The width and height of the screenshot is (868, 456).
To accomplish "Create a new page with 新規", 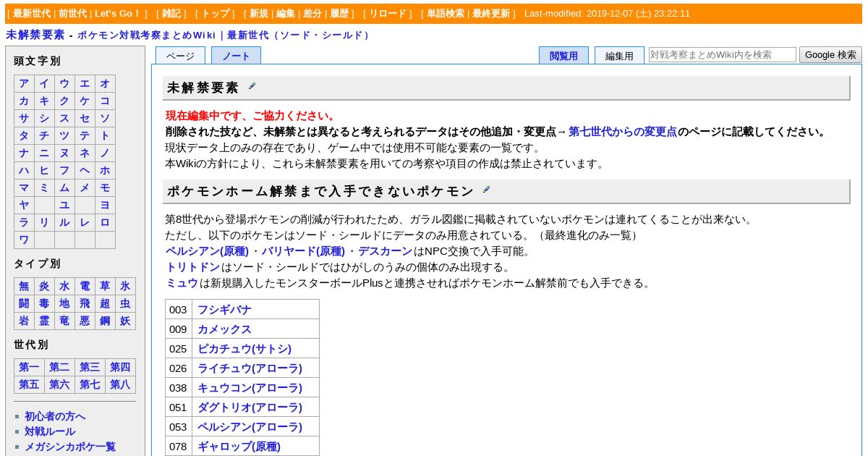I will pyautogui.click(x=259, y=14).
